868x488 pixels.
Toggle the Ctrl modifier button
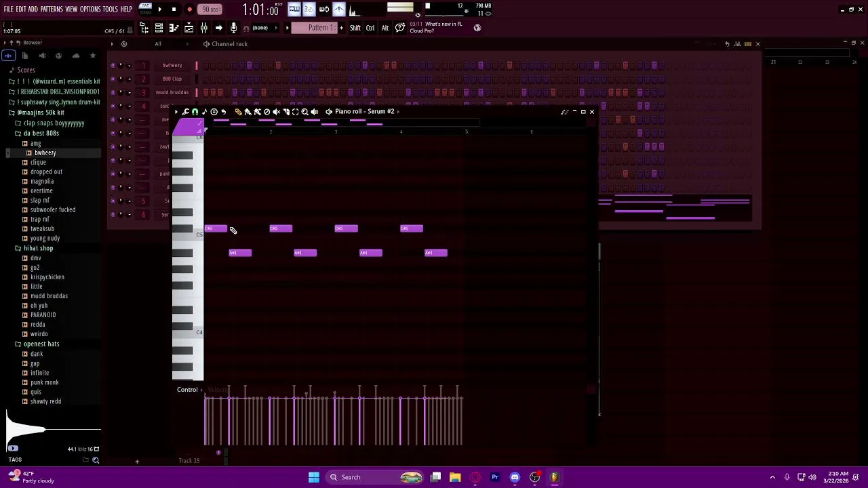[x=370, y=28]
